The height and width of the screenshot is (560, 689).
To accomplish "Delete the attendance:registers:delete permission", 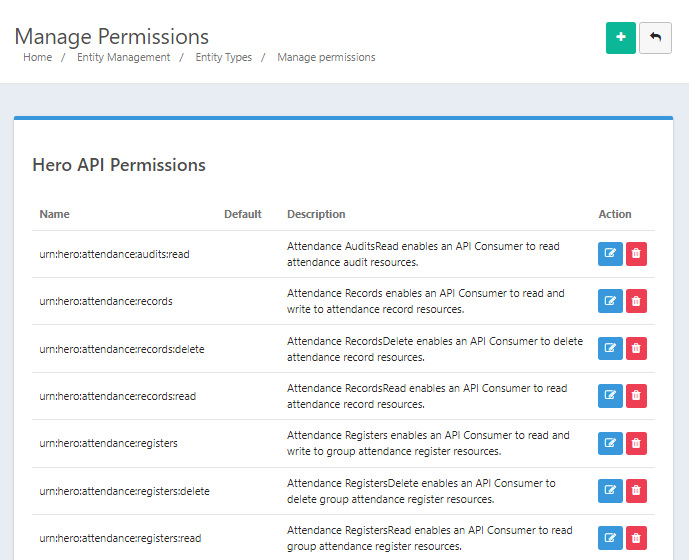I will tap(636, 491).
